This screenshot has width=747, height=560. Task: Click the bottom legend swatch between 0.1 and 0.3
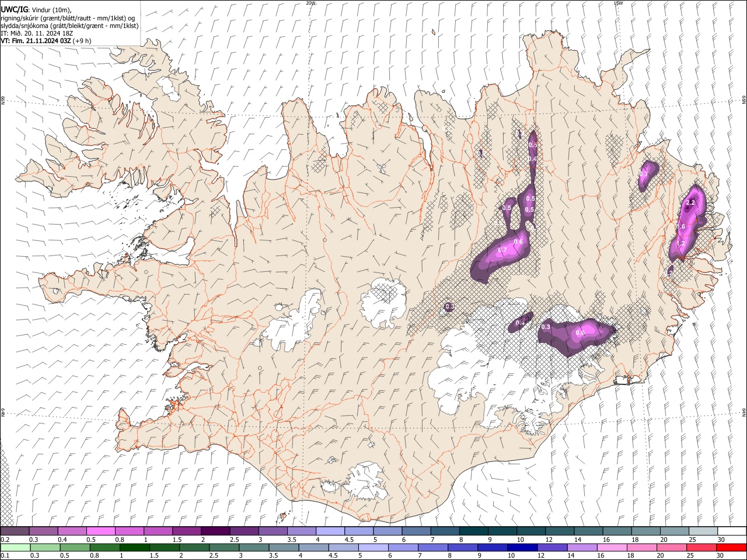[x=15, y=548]
